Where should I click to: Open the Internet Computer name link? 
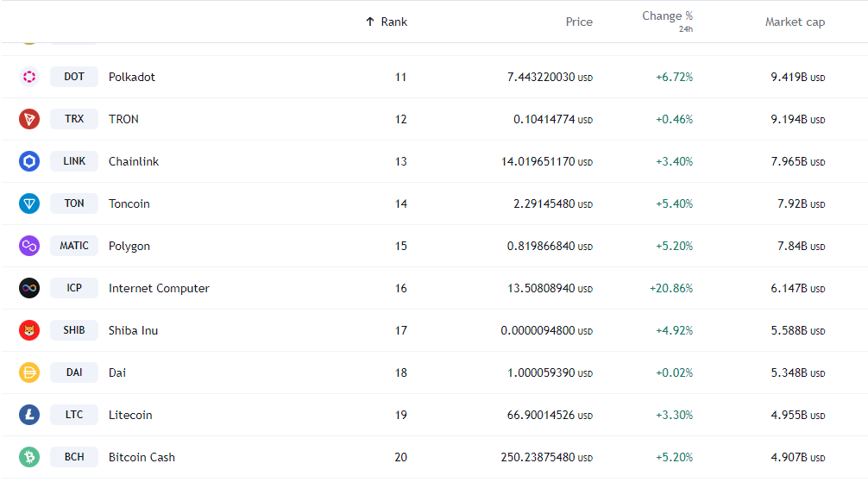coord(159,288)
